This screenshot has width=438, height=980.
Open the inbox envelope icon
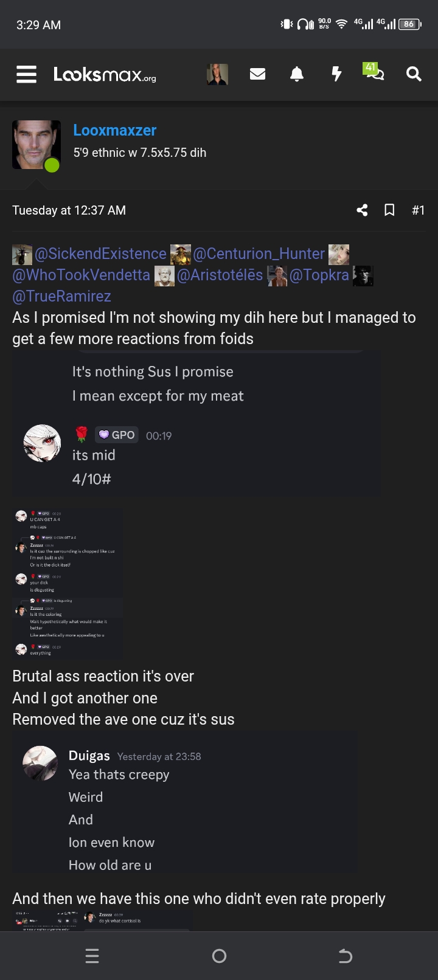[x=257, y=74]
